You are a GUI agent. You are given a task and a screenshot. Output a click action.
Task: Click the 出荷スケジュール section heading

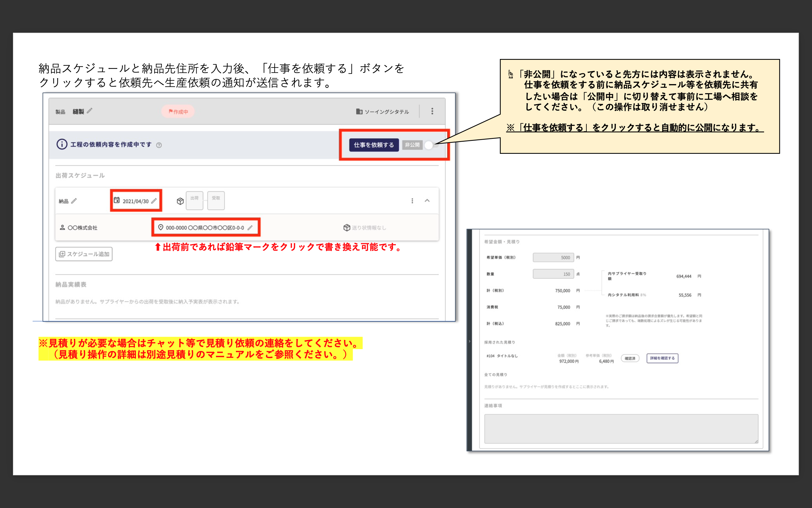80,175
